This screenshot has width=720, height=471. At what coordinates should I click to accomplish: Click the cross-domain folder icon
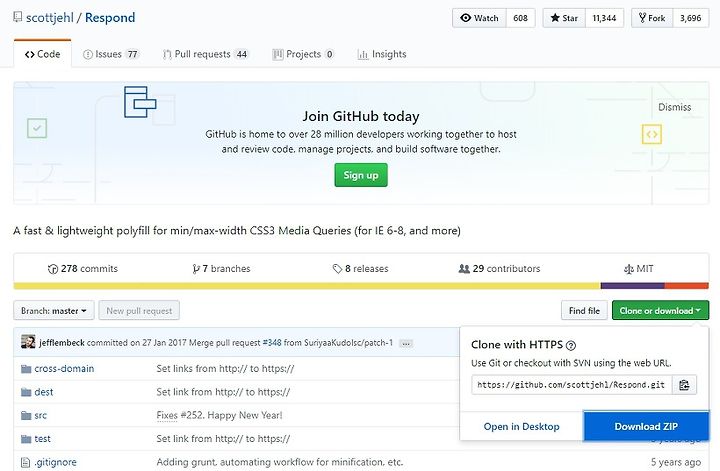coord(26,369)
